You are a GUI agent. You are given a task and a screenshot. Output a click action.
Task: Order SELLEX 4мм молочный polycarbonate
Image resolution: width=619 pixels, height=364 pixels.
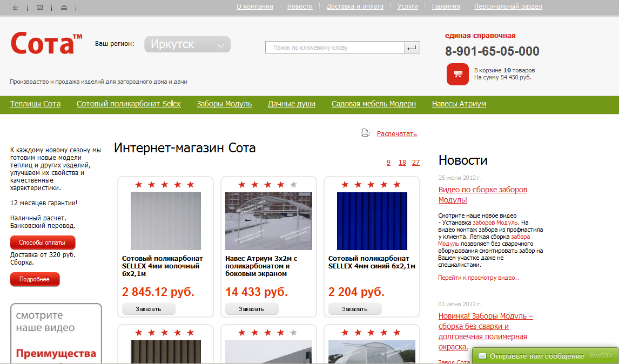[x=149, y=309]
